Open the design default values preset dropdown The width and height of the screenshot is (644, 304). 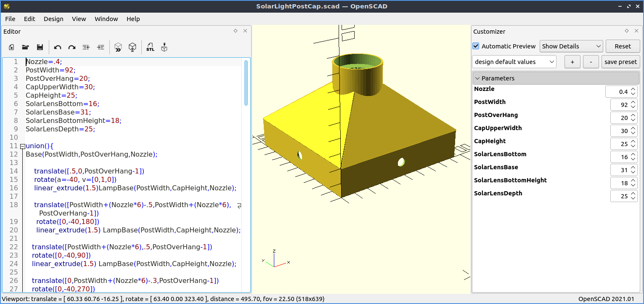click(x=514, y=62)
